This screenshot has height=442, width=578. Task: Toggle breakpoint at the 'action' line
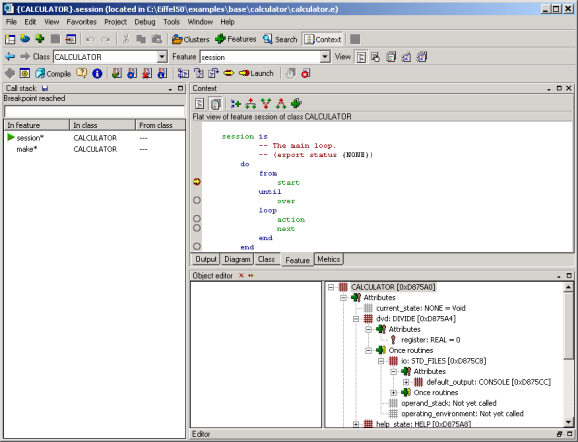(x=197, y=219)
